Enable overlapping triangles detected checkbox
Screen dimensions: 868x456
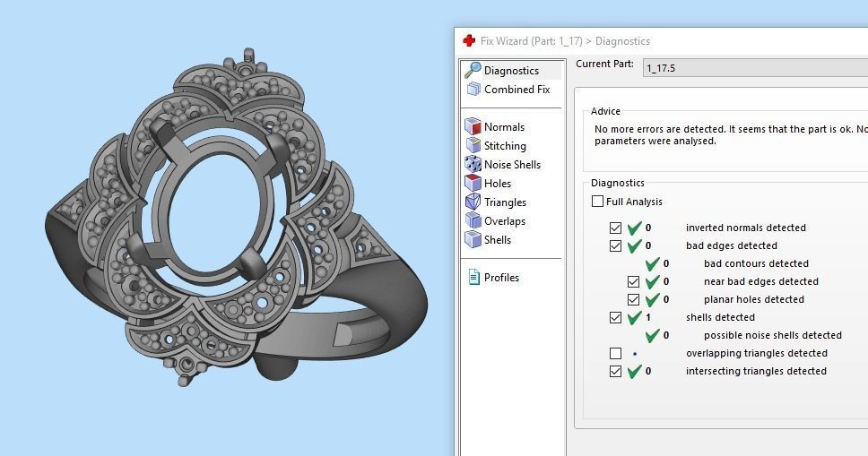(615, 353)
